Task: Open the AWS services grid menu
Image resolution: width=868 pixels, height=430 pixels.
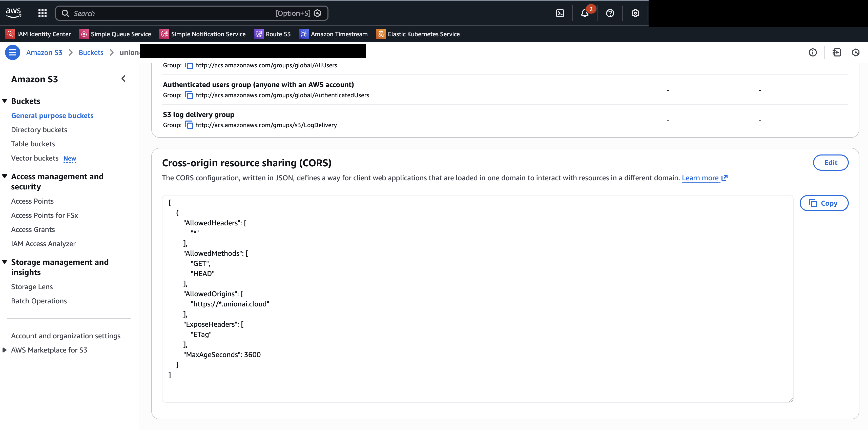Action: pos(43,13)
